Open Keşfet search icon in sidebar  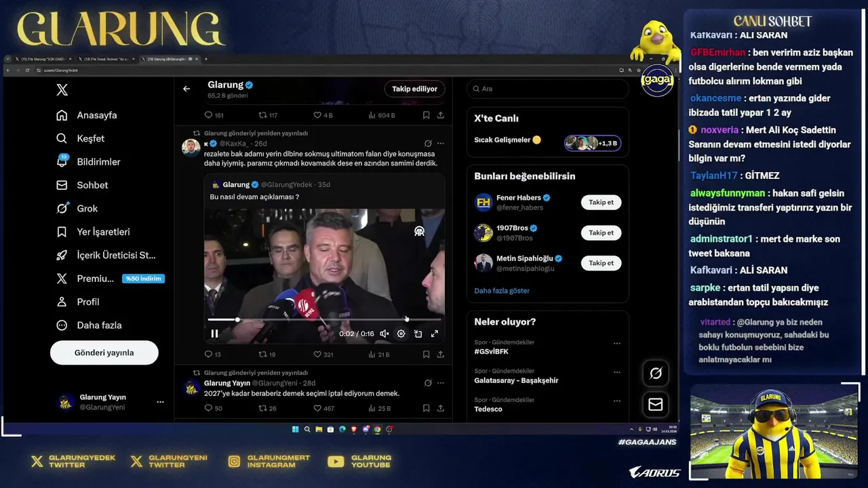coord(62,138)
